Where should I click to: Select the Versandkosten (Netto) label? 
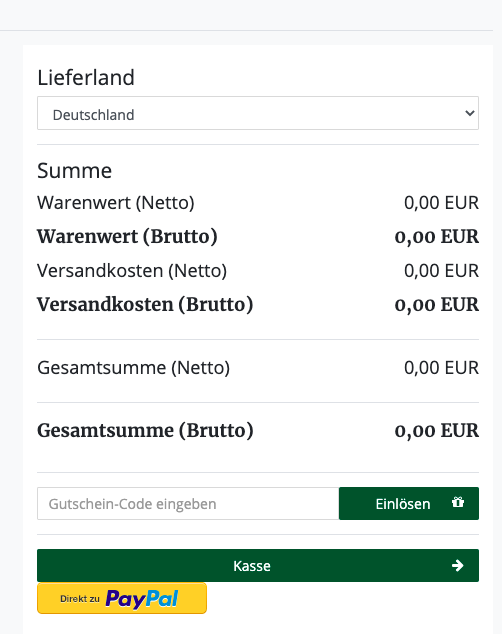[x=132, y=271]
